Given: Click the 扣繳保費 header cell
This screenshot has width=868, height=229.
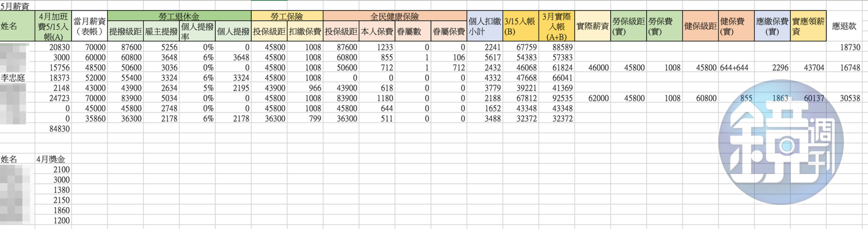Looking at the screenshot, I should point(305,31).
